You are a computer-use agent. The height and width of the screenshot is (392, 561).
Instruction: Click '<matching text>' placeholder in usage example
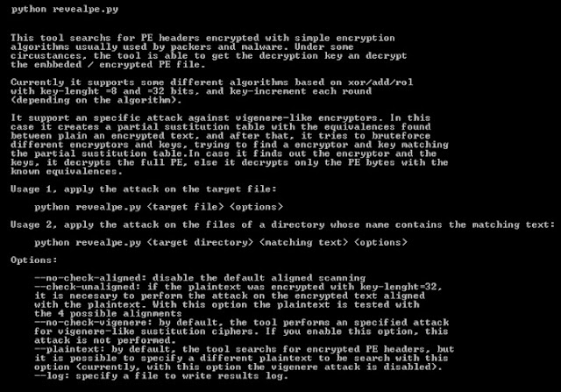303,242
